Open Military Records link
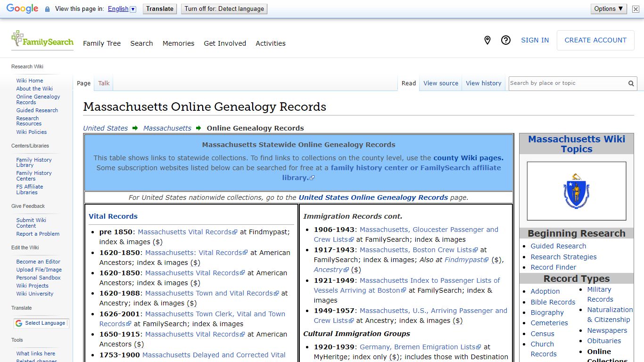This screenshot has width=644, height=362. point(600,295)
